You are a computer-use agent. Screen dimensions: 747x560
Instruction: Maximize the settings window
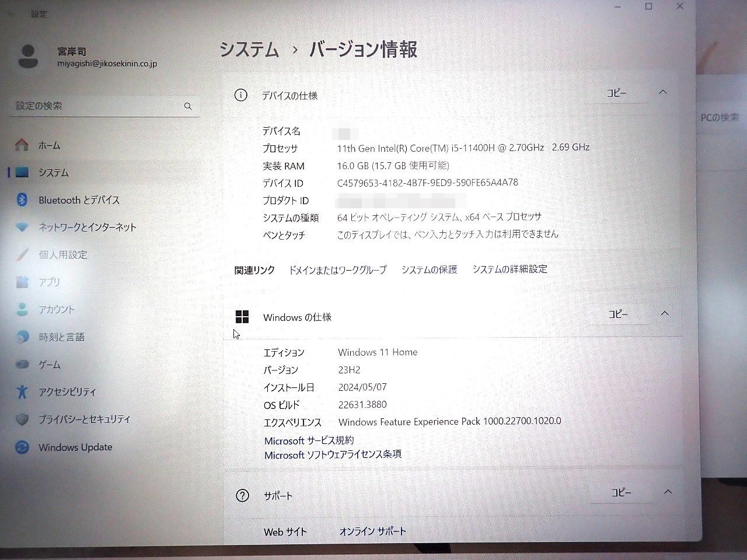pyautogui.click(x=648, y=6)
